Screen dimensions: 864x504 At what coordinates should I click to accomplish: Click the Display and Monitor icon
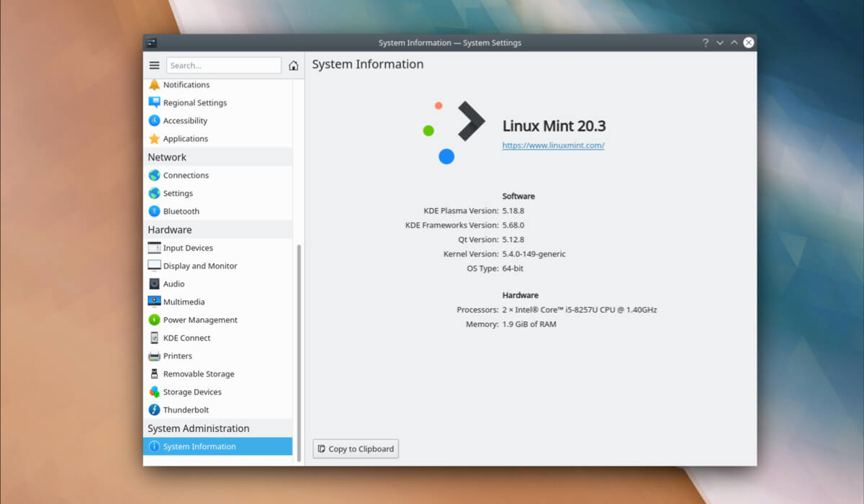click(x=154, y=266)
